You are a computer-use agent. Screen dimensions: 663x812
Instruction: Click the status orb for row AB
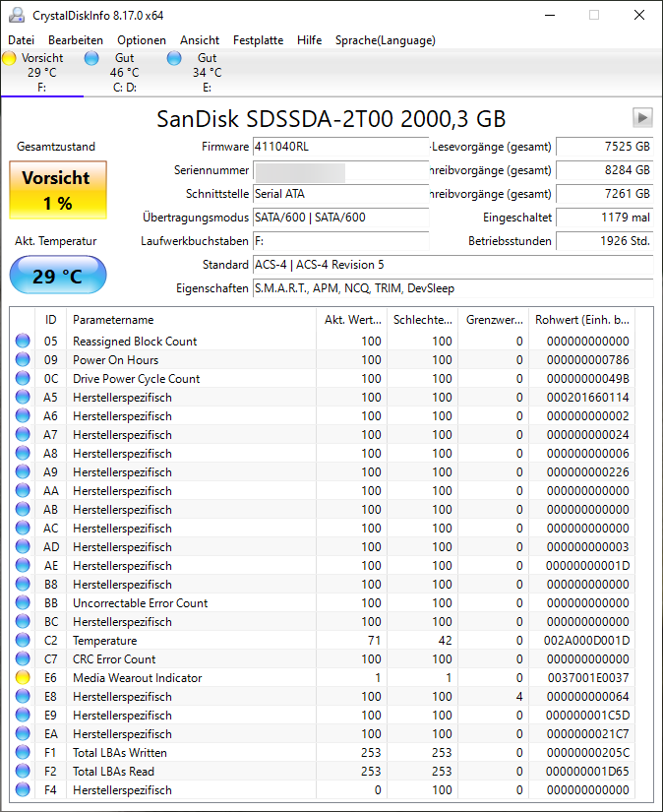coord(23,509)
